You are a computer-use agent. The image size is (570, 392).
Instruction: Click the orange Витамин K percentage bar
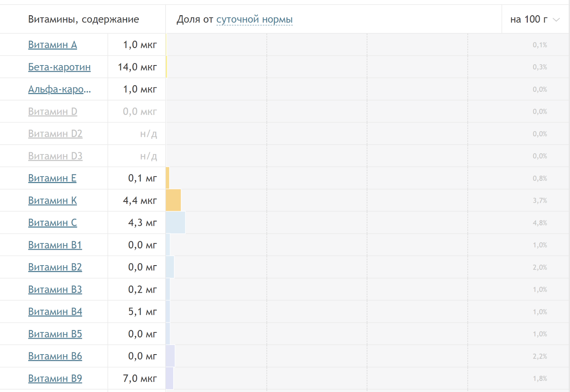173,200
